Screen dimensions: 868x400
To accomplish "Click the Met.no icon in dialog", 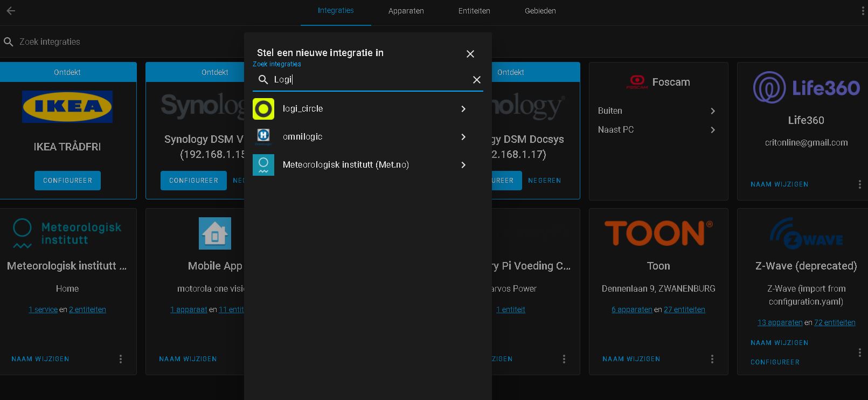I will [263, 165].
